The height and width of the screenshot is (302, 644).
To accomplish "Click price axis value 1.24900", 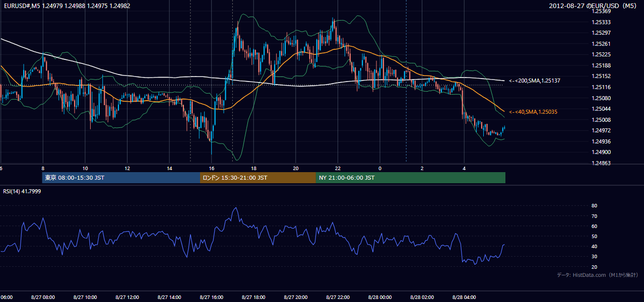I will tap(602, 153).
